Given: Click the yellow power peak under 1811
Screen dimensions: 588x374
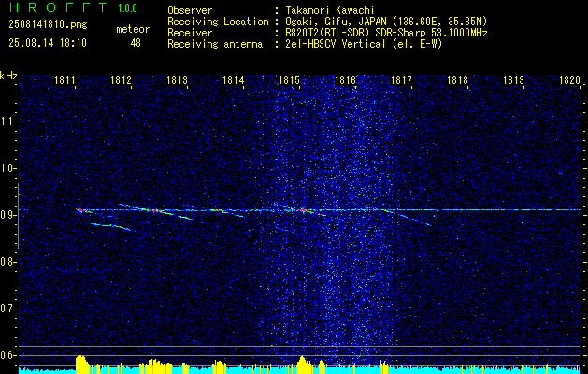Looking at the screenshot, I should pyautogui.click(x=81, y=363).
